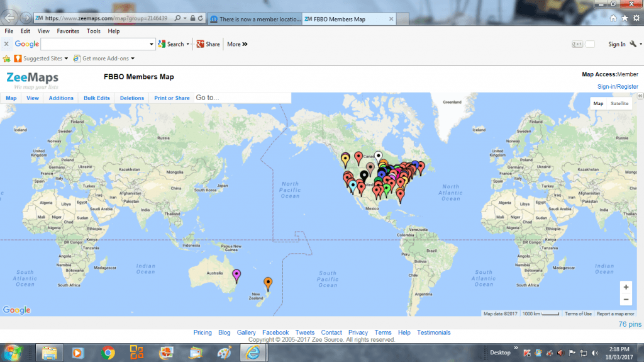The width and height of the screenshot is (644, 362).
Task: Show hidden taskbar toolbar chevron near Desktop
Action: [516, 348]
